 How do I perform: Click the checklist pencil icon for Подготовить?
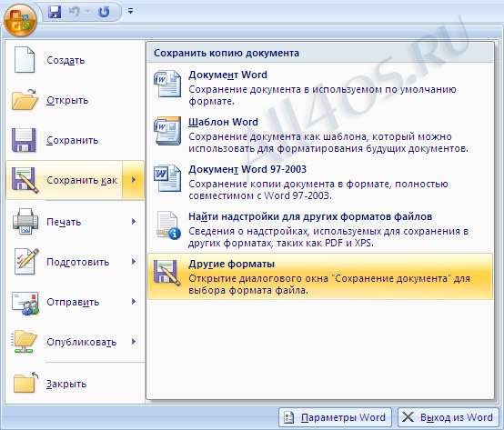tap(26, 262)
